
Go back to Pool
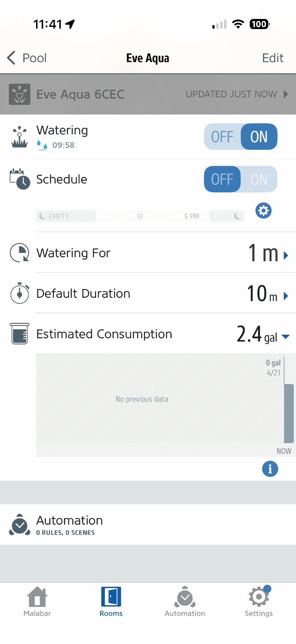coord(27,58)
